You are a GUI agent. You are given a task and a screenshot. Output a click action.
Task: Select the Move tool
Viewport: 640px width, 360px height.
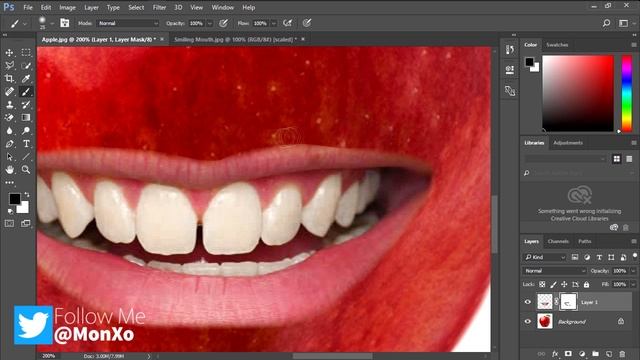coord(9,53)
